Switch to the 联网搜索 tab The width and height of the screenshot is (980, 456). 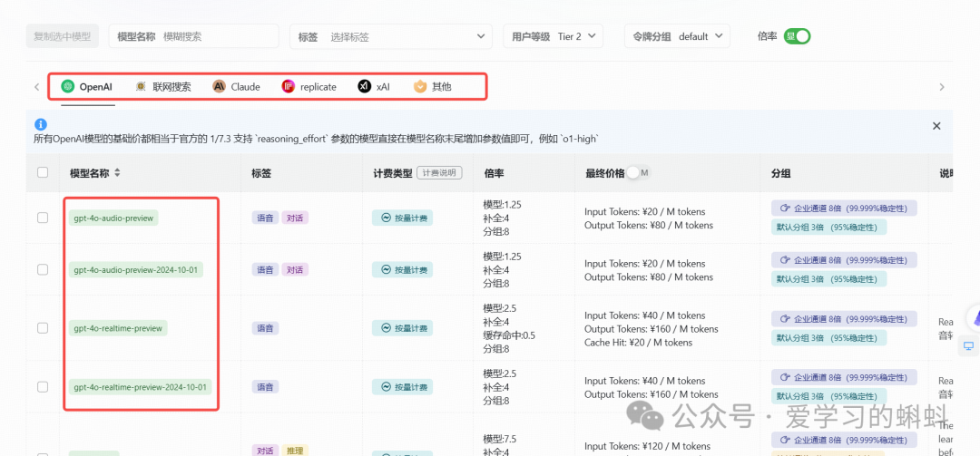click(163, 87)
